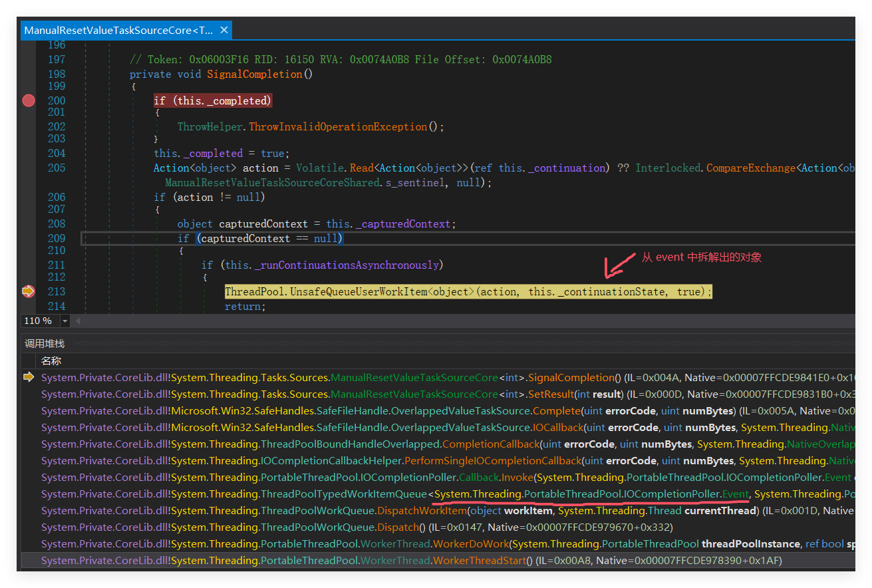Viewport: 872px width, 588px height.
Task: Click the current-frame arrow in call stack
Action: [29, 377]
